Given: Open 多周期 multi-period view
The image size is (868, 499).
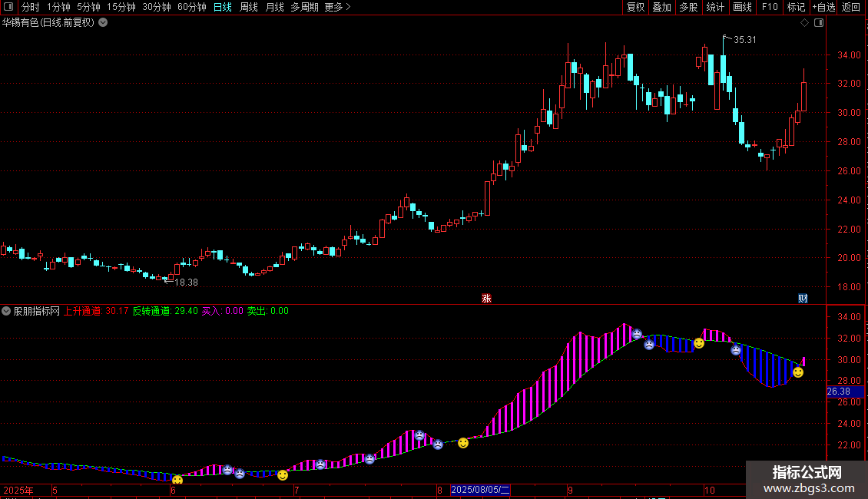Looking at the screenshot, I should click(x=304, y=7).
